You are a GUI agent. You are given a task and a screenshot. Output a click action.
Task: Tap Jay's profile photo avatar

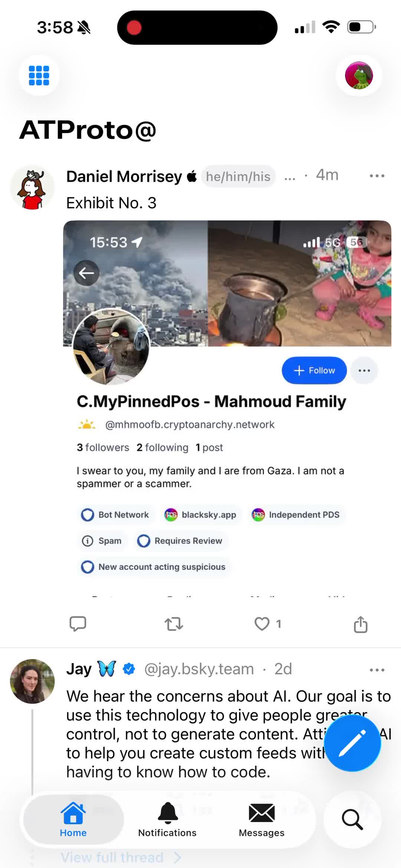[x=32, y=681]
